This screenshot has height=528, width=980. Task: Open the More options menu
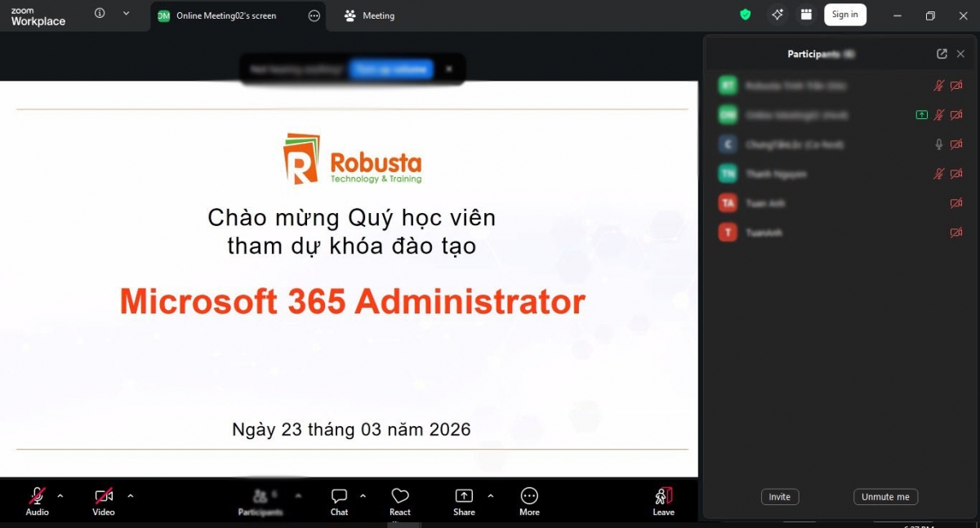click(529, 501)
